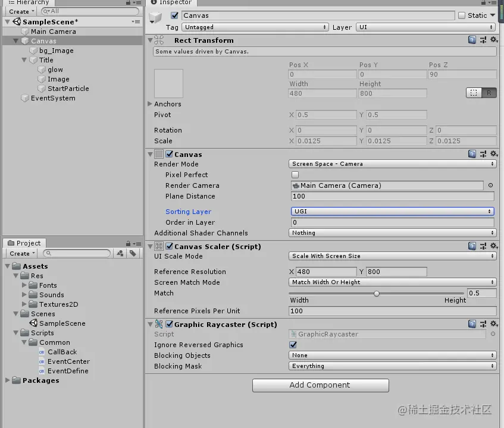Image resolution: width=504 pixels, height=428 pixels.
Task: Disable the Canvas Scaler component checkbox
Action: [170, 246]
